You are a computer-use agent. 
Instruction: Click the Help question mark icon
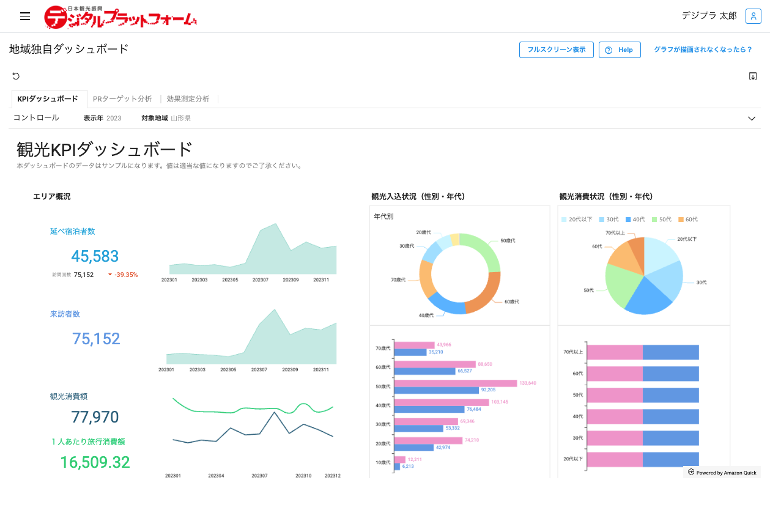point(609,50)
